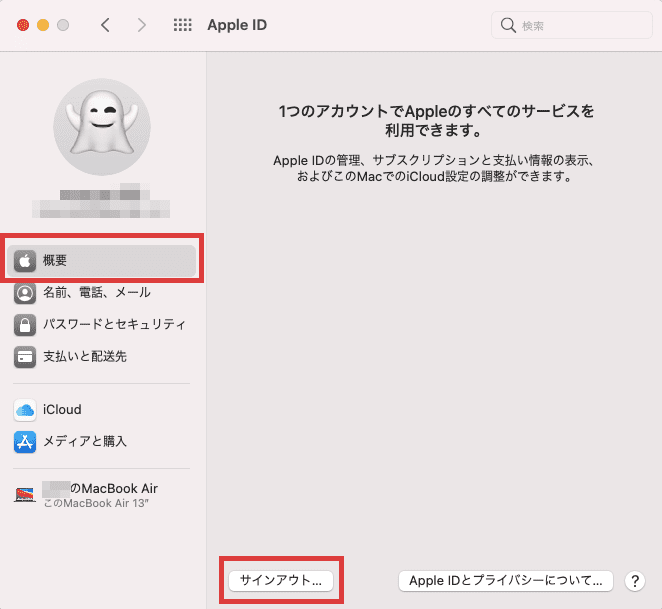Screen dimensions: 662x609
Task: Click the App Store icon for メディアと購入
Action: coord(25,442)
